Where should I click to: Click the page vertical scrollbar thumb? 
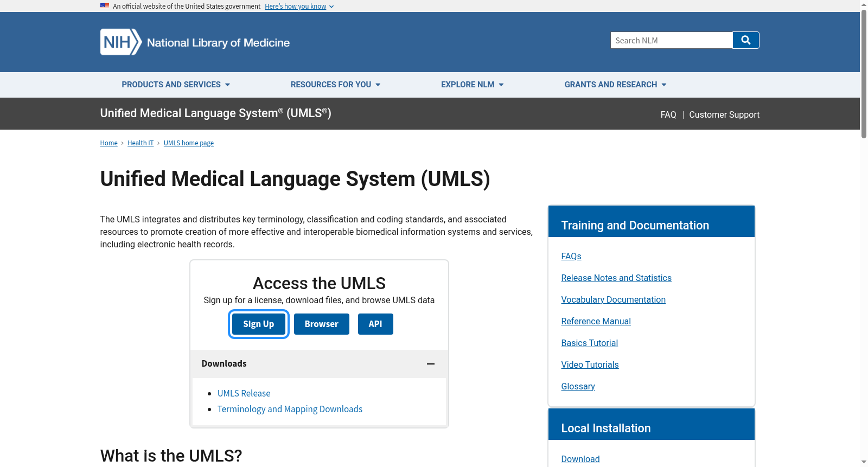coord(864,74)
